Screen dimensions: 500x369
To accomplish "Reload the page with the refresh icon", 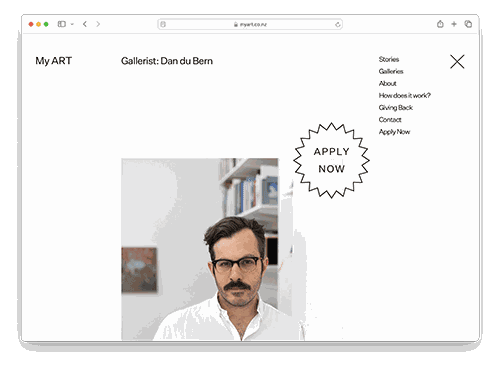I will [337, 24].
